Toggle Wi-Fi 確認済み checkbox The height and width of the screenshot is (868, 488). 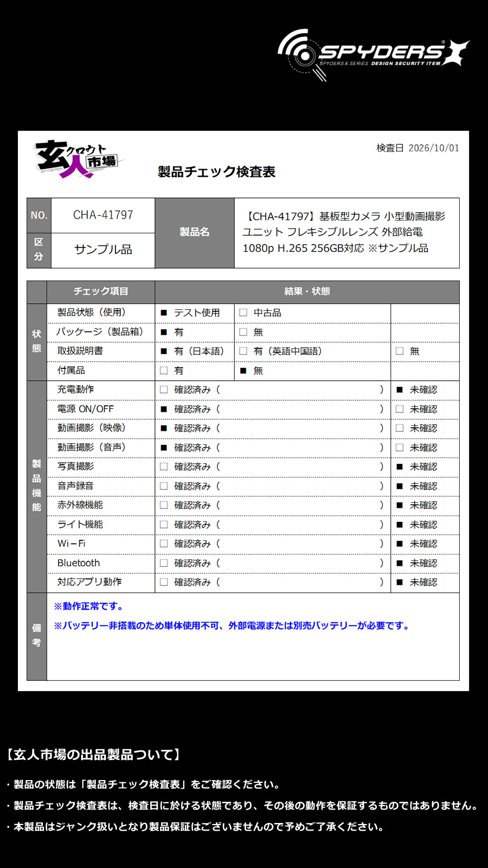click(164, 544)
